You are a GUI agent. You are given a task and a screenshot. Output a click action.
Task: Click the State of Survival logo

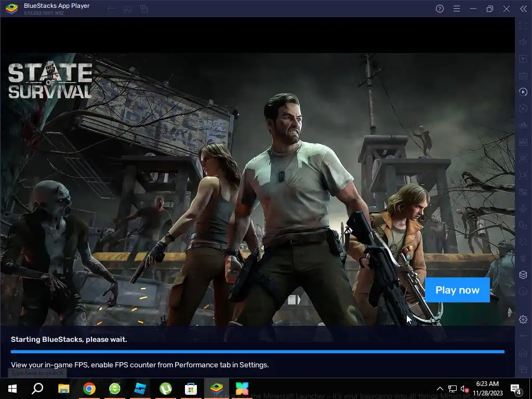50,80
